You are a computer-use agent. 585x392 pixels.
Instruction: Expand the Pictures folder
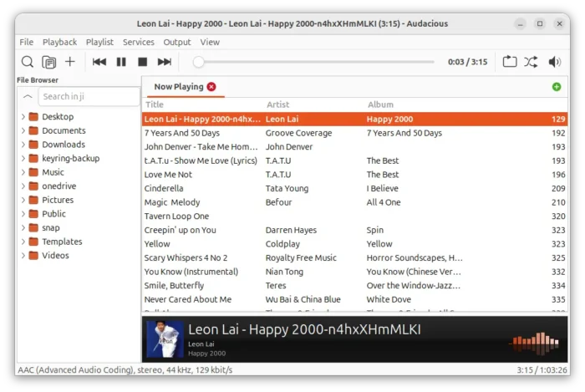(x=23, y=200)
